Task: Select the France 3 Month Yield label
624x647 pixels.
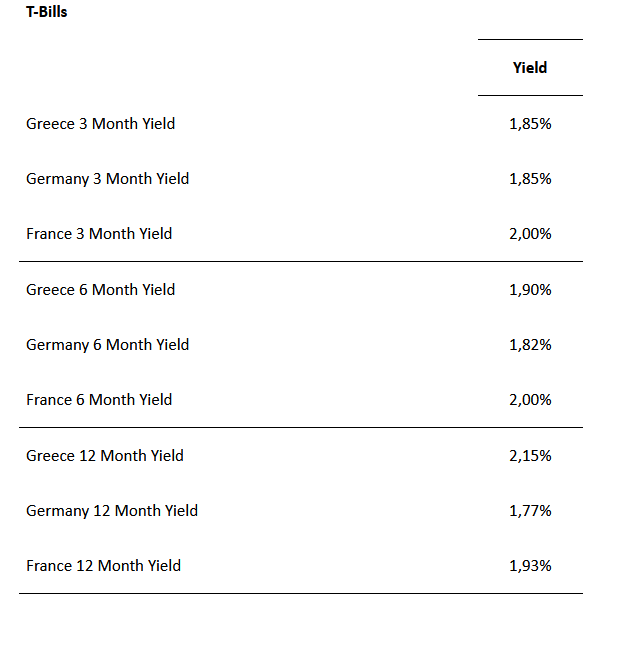Action: tap(99, 234)
